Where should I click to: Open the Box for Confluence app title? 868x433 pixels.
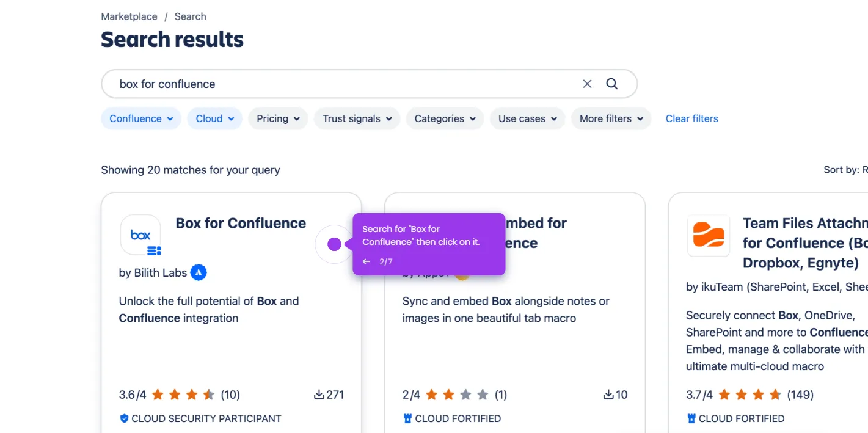[x=241, y=223]
